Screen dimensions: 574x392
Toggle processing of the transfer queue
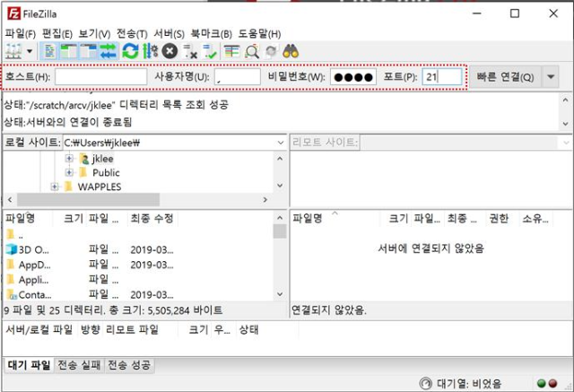[150, 51]
